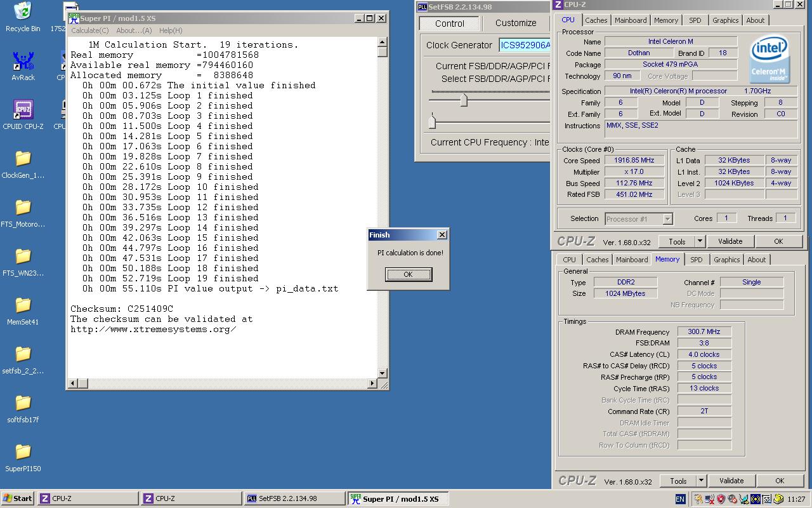Screen dimensions: 812x508
Task: Click the taskbar clock showing 11:27
Action: [x=796, y=499]
